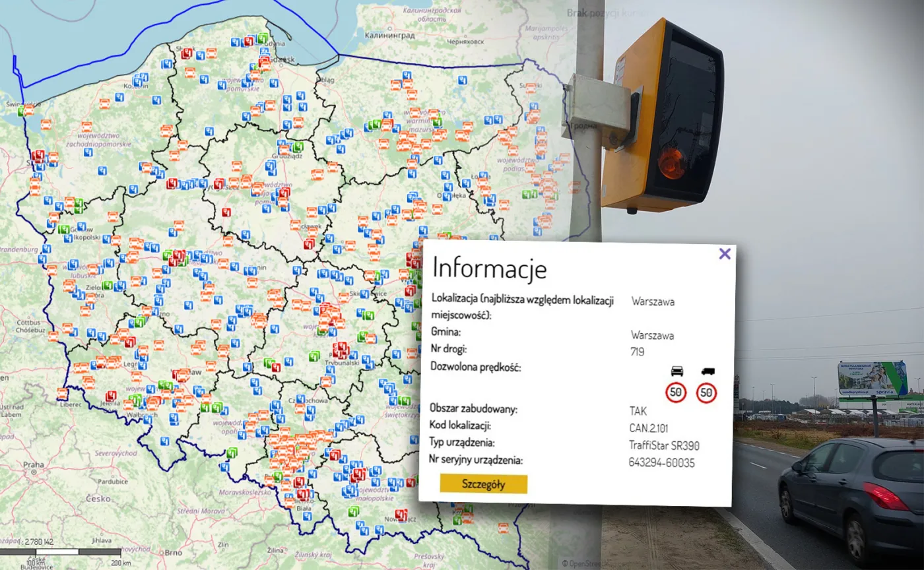Select the red camera marker at Słupsk
The width and height of the screenshot is (924, 570).
click(x=187, y=52)
